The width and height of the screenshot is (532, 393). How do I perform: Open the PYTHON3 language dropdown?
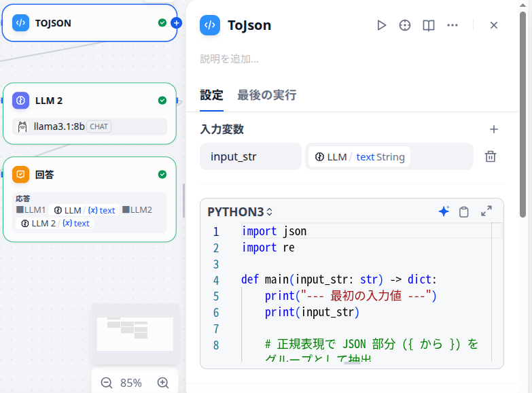pos(240,212)
